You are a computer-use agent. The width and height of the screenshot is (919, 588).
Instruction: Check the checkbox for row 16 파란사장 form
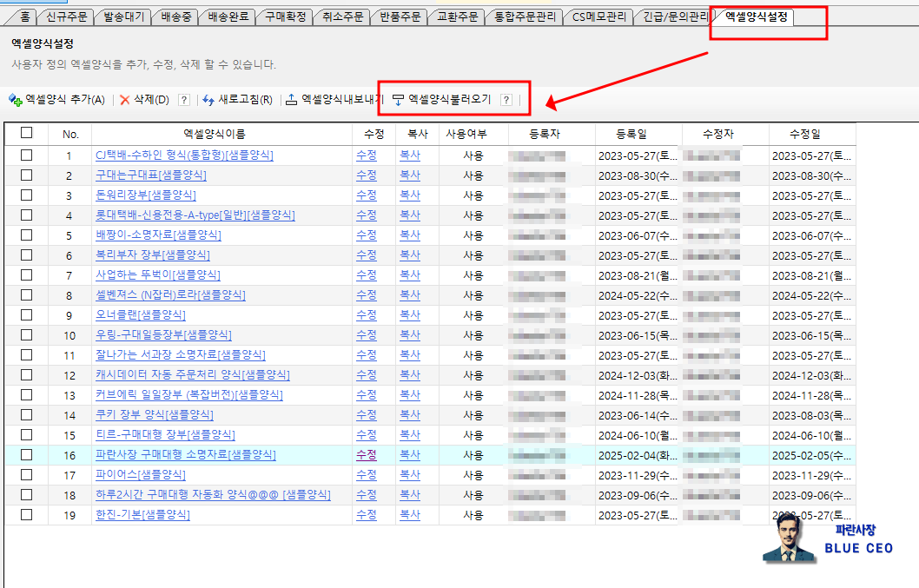pyautogui.click(x=25, y=455)
